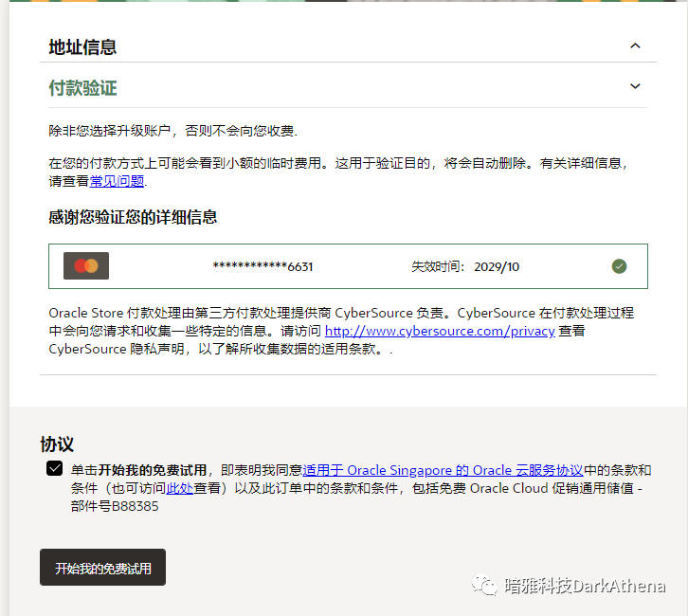Open the 此处 link in agreement text

click(179, 488)
